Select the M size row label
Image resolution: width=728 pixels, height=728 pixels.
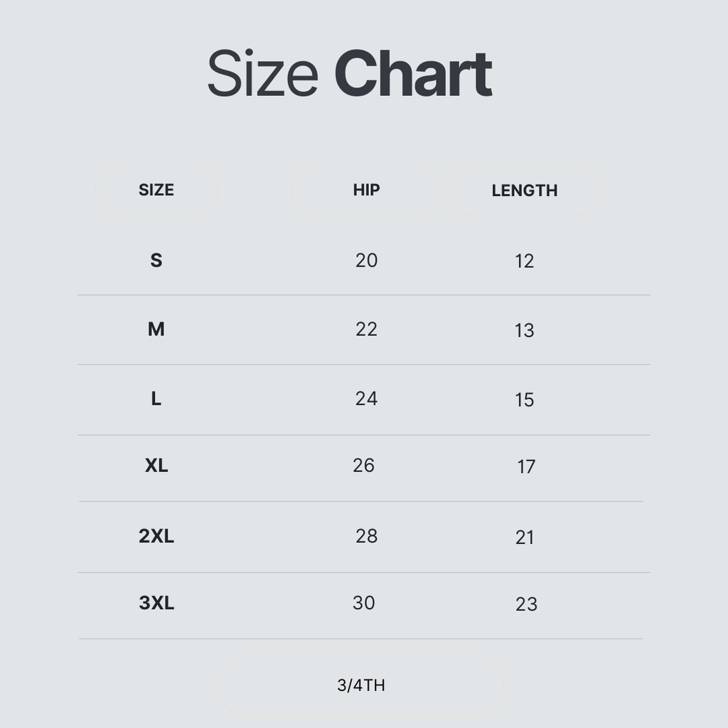(x=156, y=329)
